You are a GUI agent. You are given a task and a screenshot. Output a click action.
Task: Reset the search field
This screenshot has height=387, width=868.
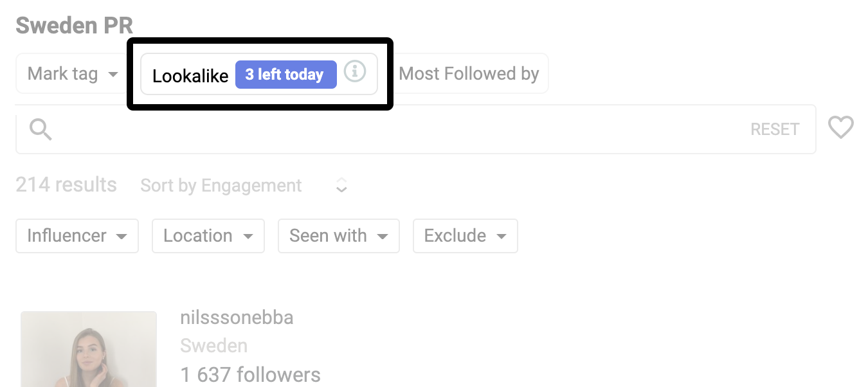775,129
